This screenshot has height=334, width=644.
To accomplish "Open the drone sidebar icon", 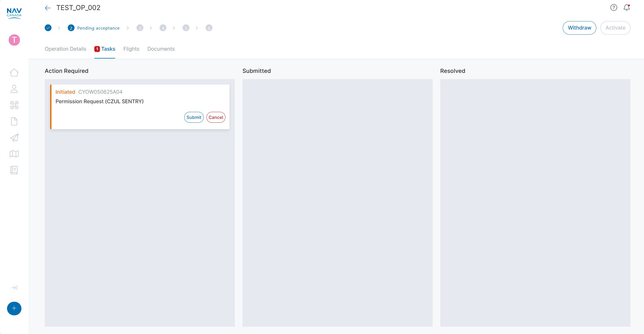I will pos(14,105).
